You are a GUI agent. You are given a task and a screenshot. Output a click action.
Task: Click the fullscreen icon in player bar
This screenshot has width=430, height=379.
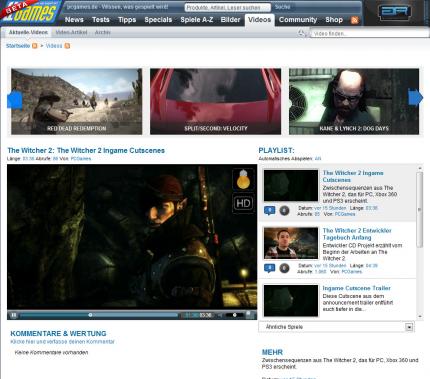[249, 315]
